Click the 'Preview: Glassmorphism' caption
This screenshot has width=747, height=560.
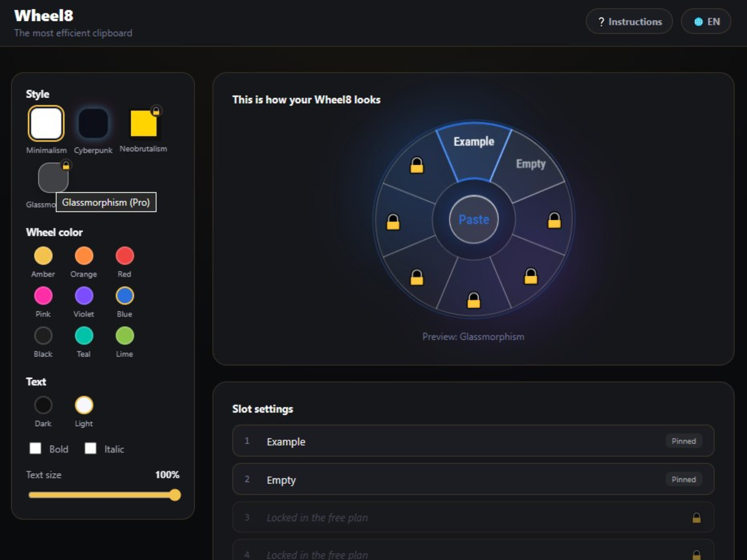point(473,336)
